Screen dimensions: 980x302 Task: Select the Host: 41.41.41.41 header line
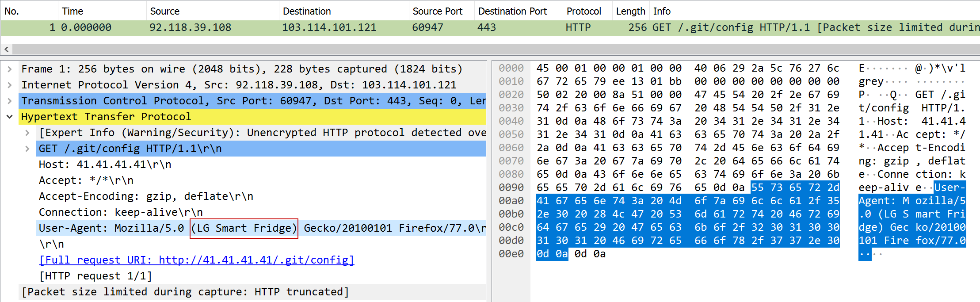pos(105,164)
